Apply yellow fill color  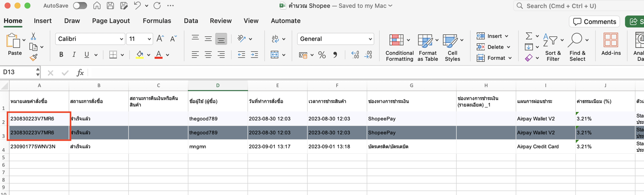(x=140, y=55)
